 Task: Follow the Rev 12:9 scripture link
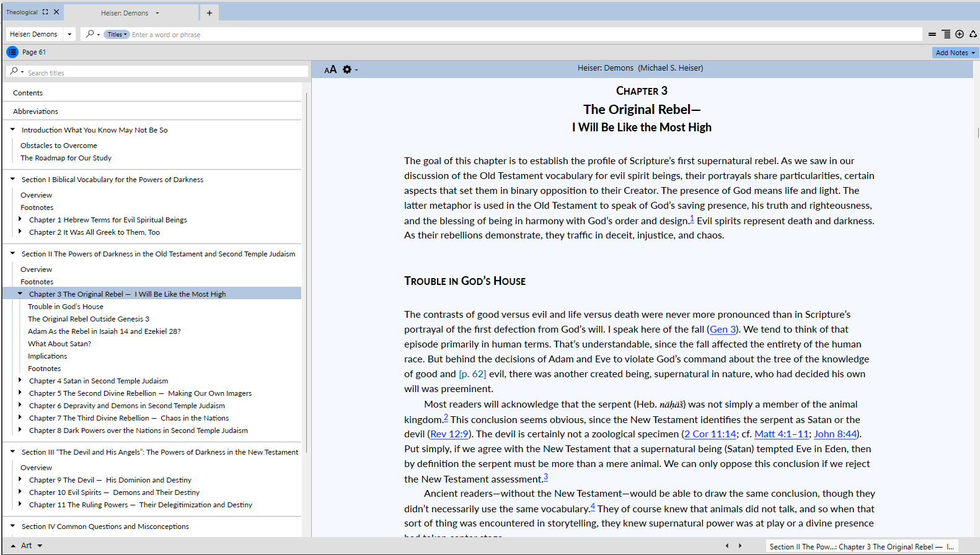(x=449, y=434)
